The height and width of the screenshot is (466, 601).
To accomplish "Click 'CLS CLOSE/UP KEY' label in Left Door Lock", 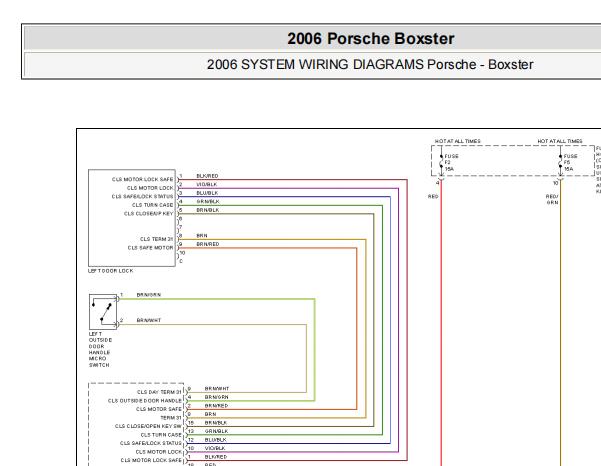I will coord(149,213).
